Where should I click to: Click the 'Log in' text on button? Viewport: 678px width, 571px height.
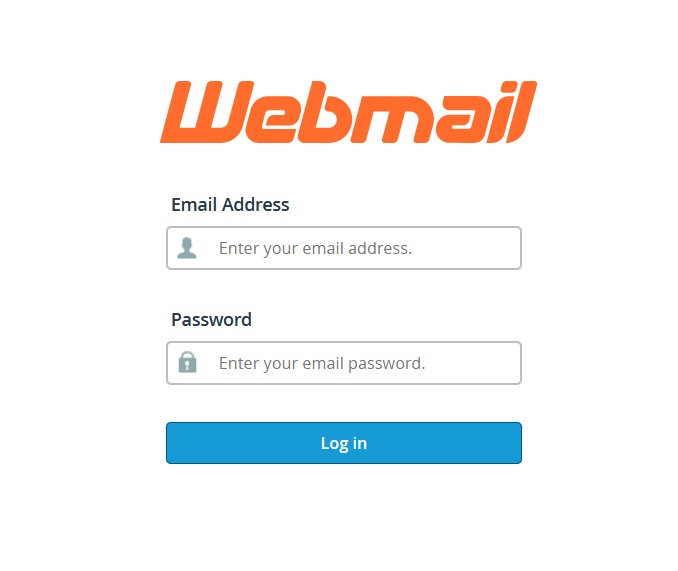pos(344,443)
